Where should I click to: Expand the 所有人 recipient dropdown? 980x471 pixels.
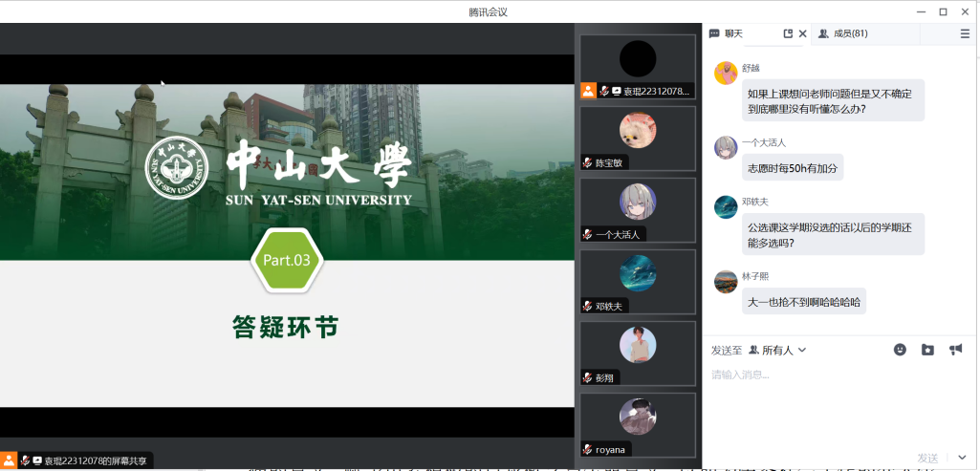(777, 351)
